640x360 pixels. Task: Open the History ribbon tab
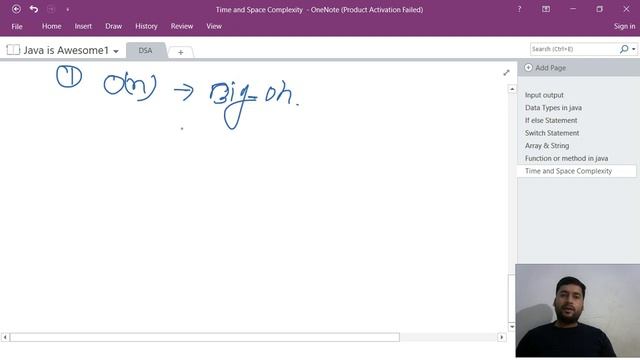pyautogui.click(x=146, y=26)
